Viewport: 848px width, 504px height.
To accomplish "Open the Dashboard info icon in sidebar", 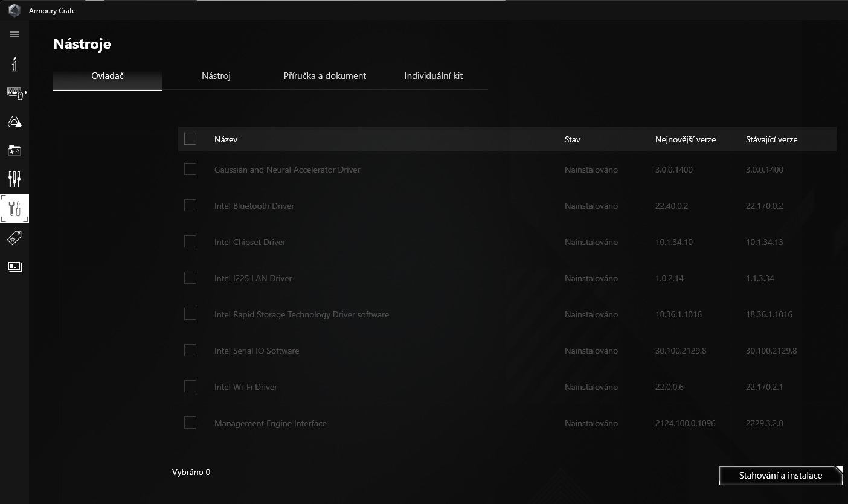I will [14, 64].
